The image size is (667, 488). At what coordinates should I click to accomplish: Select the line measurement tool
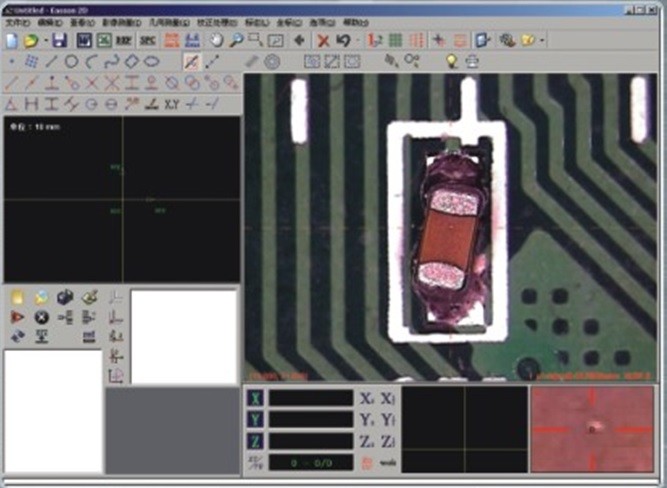tap(51, 62)
